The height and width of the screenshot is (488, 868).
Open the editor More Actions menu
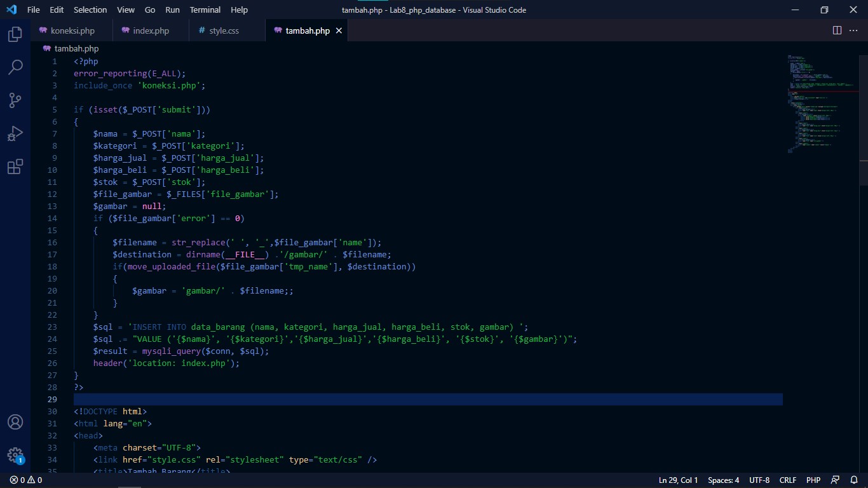(853, 30)
